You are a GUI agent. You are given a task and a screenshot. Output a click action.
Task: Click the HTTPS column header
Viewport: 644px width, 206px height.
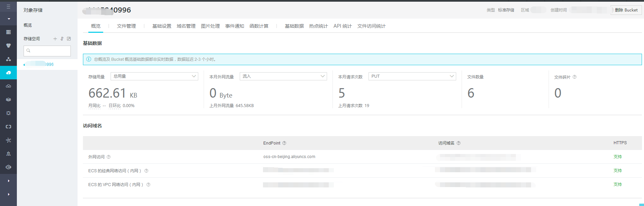coord(620,143)
